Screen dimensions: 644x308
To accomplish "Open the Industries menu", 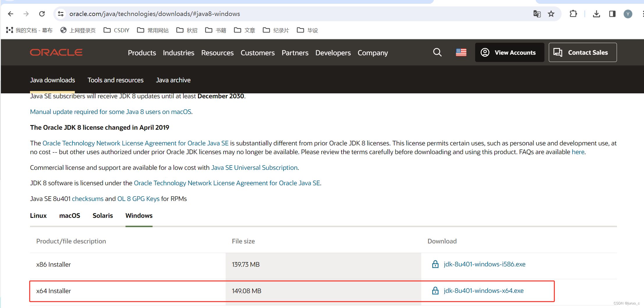I will point(178,53).
